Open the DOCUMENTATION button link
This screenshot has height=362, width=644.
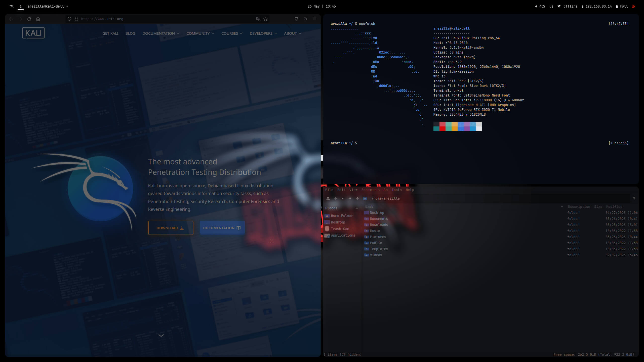(x=222, y=228)
